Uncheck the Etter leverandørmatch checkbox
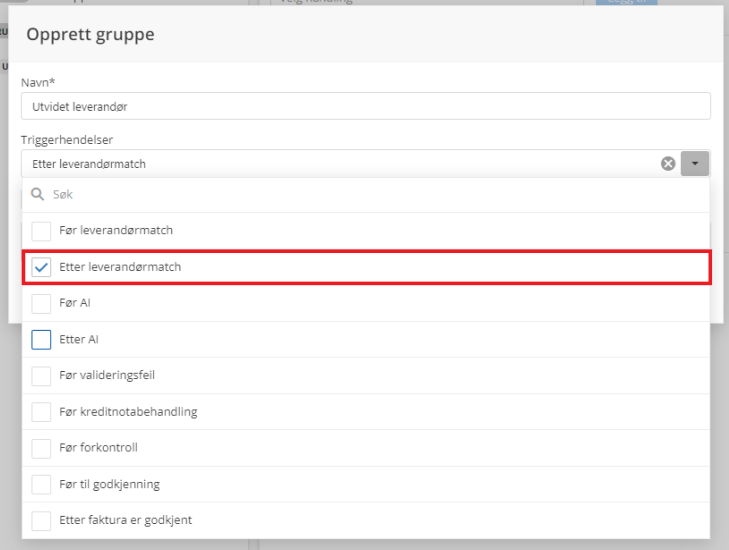 point(41,268)
